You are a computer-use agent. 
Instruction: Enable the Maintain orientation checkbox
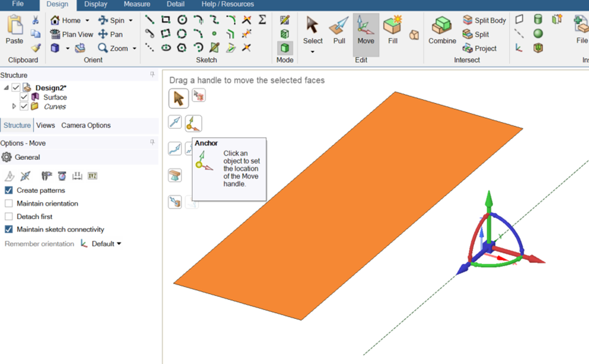click(9, 203)
